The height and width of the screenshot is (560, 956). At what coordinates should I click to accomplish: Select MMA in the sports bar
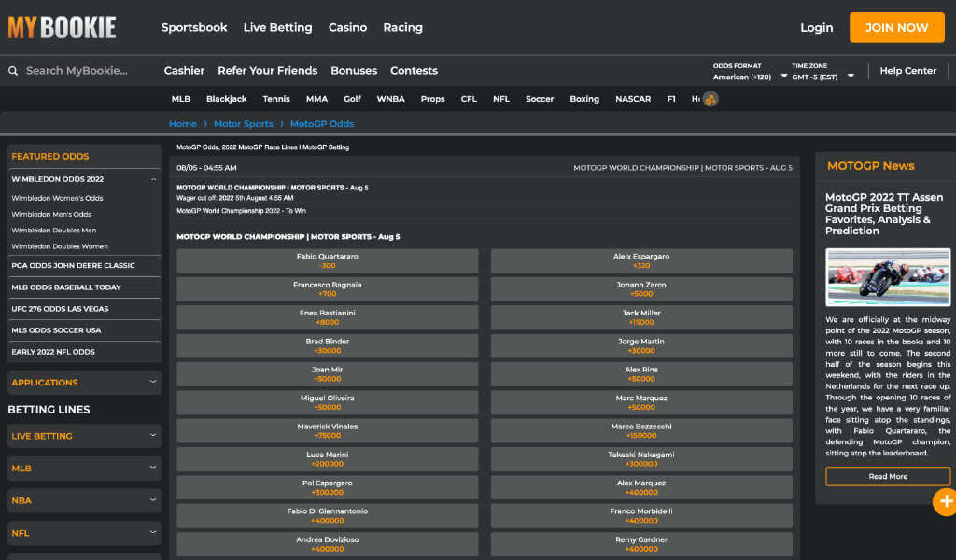point(316,99)
